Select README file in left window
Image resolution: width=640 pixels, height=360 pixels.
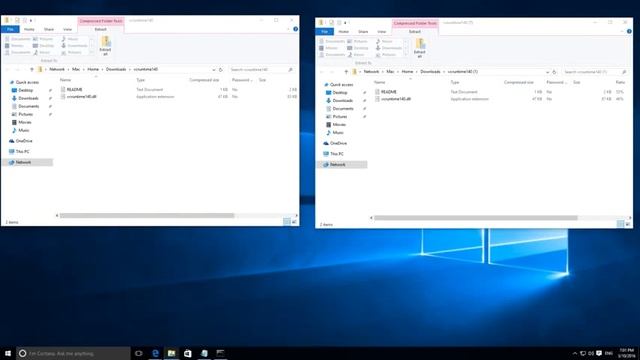[x=75, y=89]
